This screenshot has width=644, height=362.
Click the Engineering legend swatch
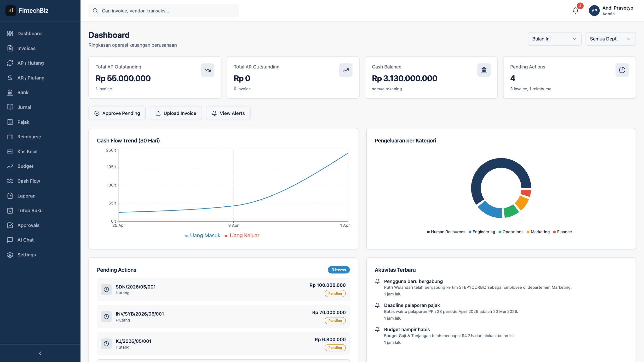click(x=470, y=232)
